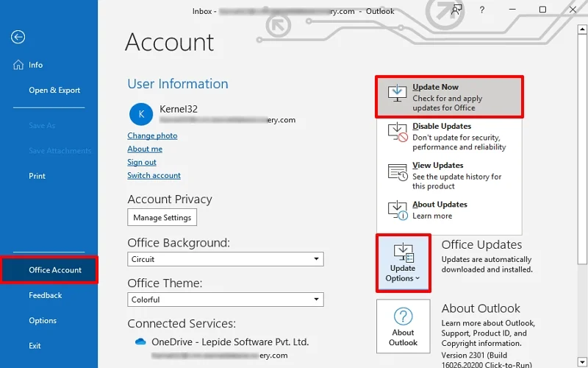588x368 pixels.
Task: Select About Updates option
Action: (x=449, y=210)
